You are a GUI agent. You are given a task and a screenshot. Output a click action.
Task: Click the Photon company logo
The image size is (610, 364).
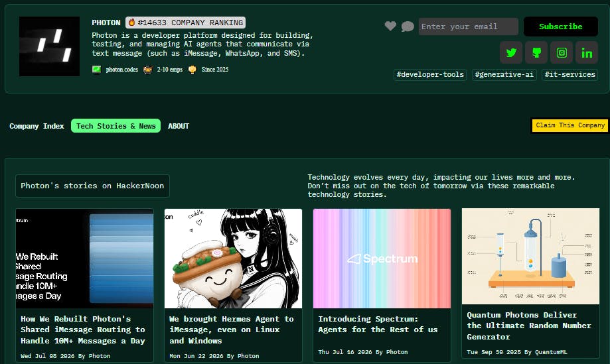coord(49,46)
